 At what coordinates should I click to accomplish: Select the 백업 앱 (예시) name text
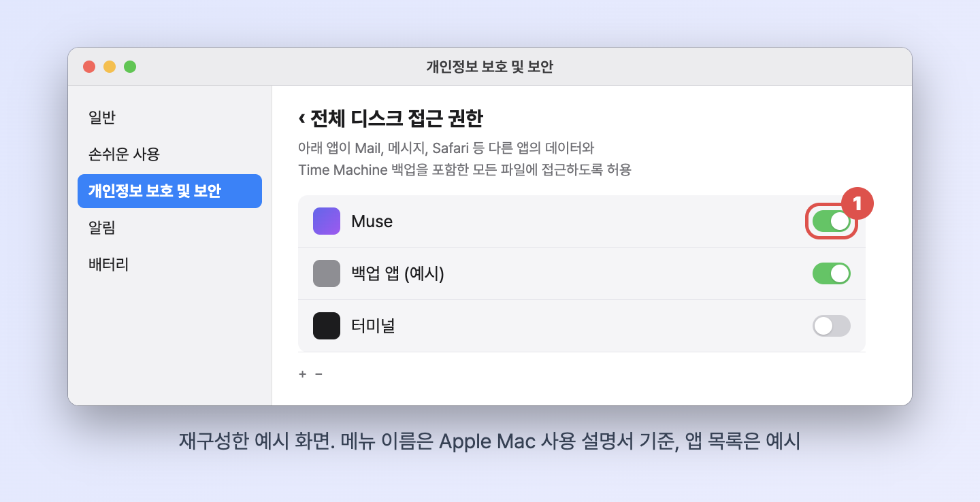(x=397, y=273)
